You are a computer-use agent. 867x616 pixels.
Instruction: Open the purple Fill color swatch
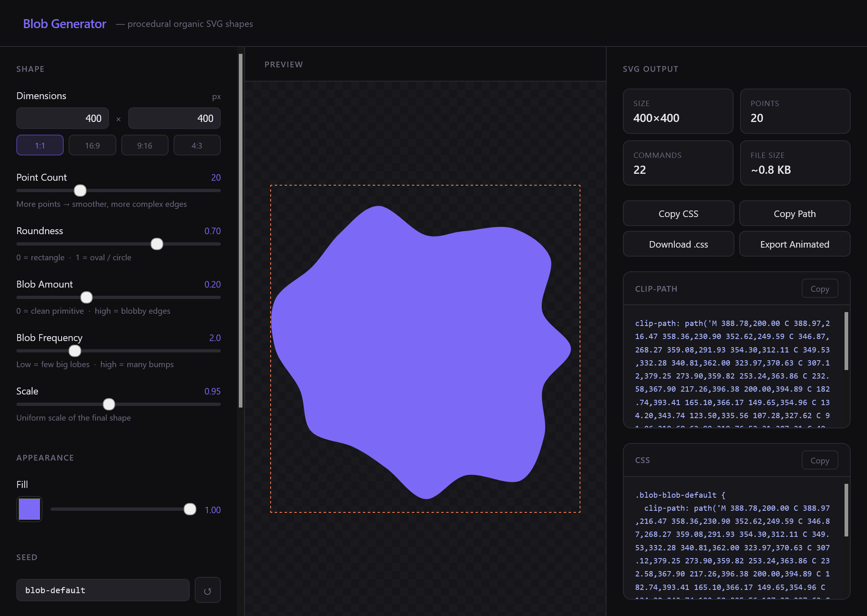(29, 509)
